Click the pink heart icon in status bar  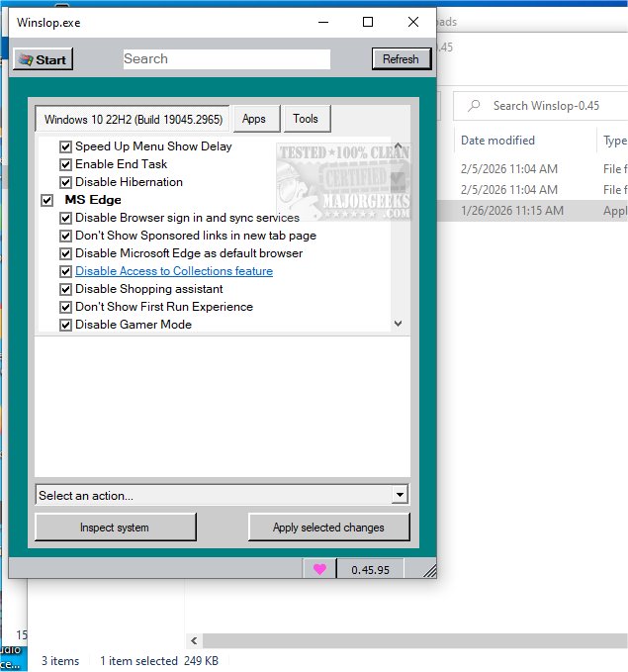click(x=319, y=569)
